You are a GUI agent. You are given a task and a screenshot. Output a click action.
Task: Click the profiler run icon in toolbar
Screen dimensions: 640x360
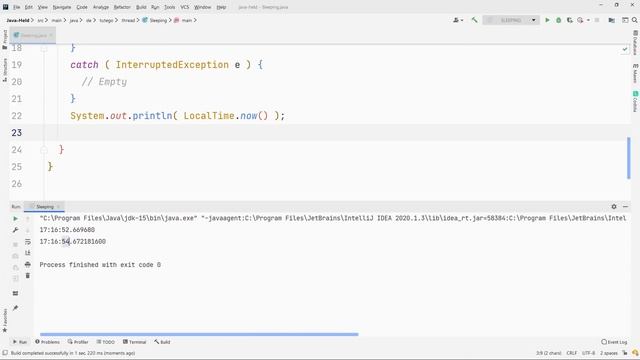coord(580,20)
